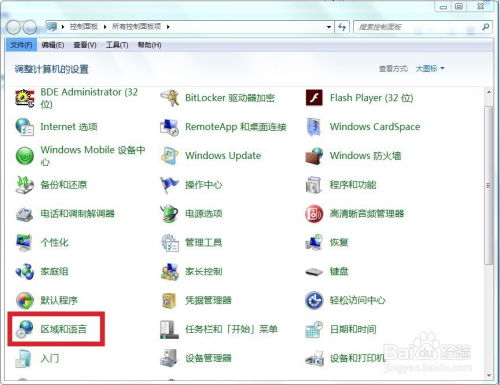Screen dimensions: 500x385
Task: Open the Flash Player (32位) icon
Action: pyautogui.click(x=314, y=98)
